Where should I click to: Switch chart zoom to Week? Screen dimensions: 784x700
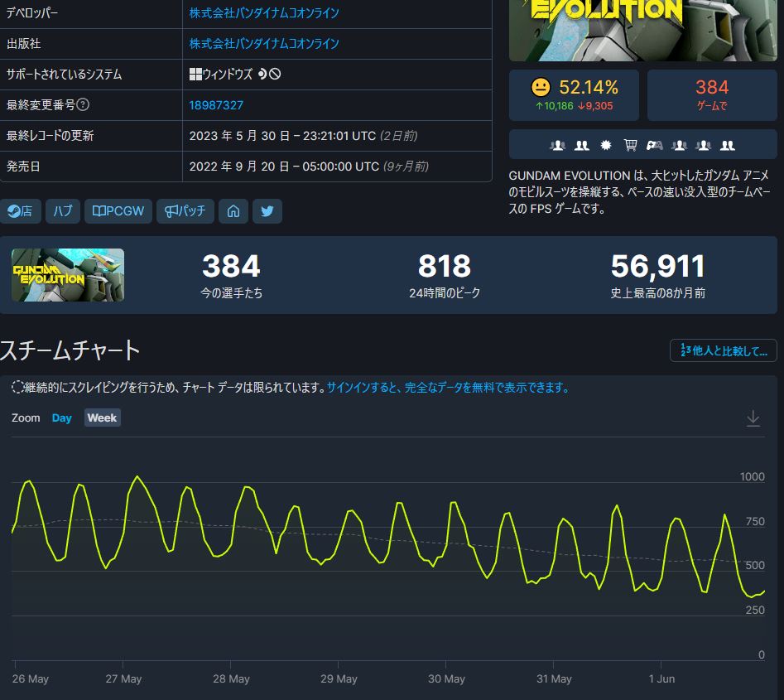[x=102, y=418]
